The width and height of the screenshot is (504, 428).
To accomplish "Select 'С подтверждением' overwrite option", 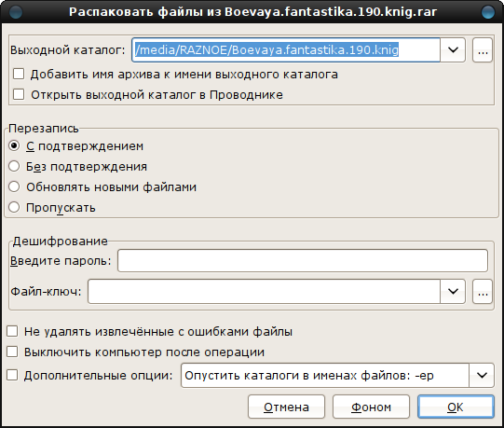I will (x=14, y=146).
